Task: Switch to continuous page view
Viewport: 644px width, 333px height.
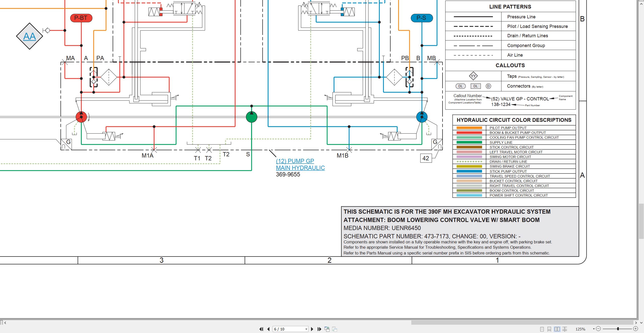Action: [x=549, y=329]
